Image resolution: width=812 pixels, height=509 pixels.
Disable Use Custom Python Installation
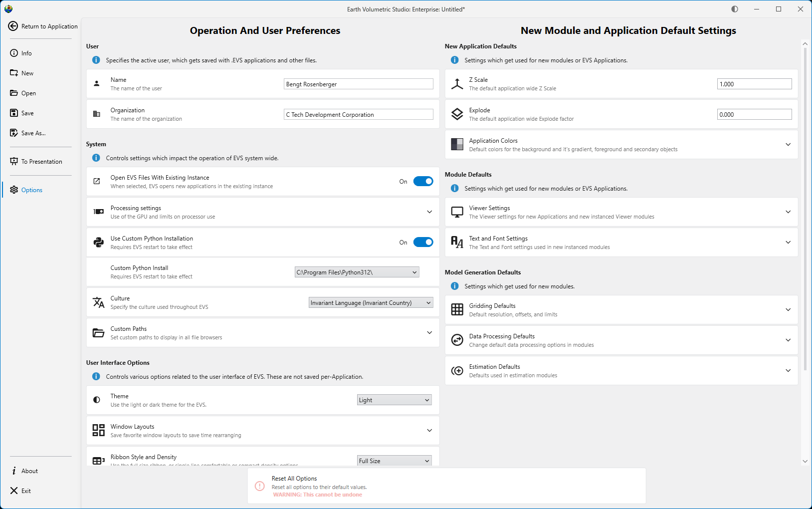pos(423,242)
